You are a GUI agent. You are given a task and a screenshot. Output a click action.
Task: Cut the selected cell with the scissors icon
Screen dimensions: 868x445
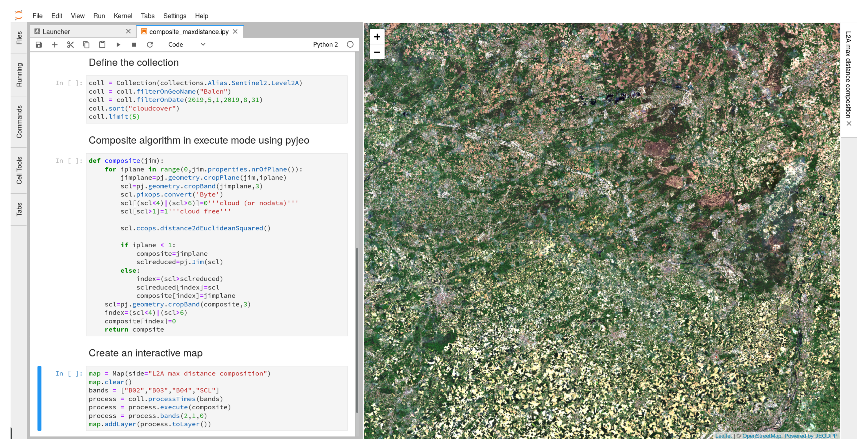(x=70, y=45)
